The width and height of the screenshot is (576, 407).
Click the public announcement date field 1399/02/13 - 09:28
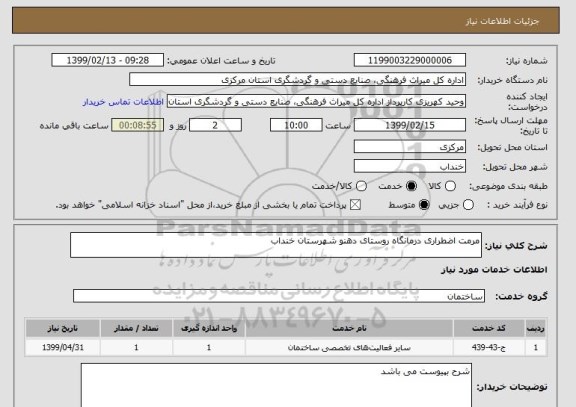(108, 60)
